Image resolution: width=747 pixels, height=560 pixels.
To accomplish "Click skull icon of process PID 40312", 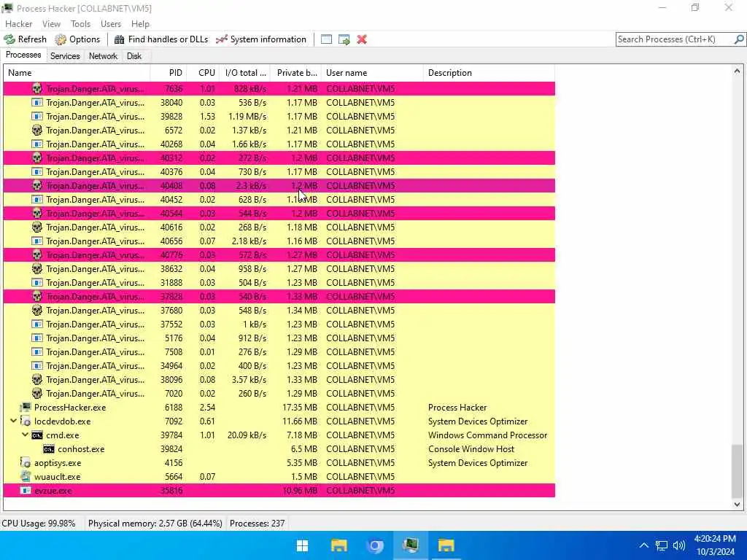I will click(x=36, y=157).
